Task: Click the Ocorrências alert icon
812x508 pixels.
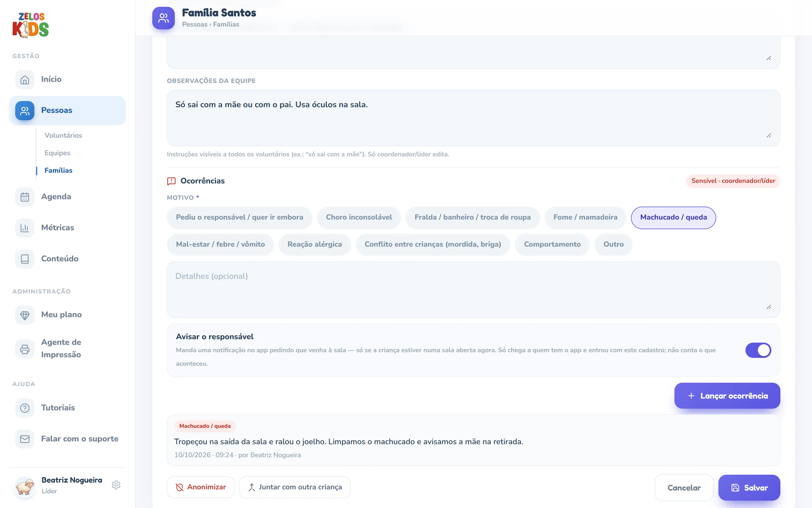Action: point(171,181)
